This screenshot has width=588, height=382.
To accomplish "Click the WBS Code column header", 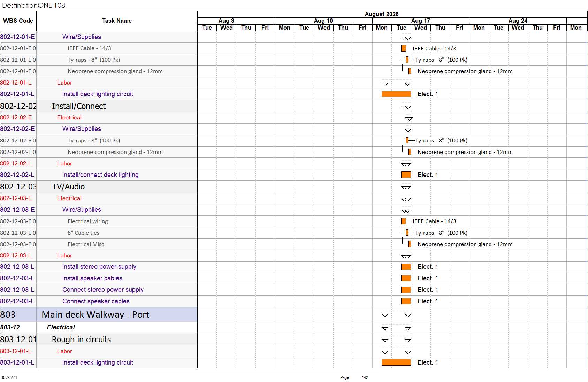I will [x=18, y=21].
